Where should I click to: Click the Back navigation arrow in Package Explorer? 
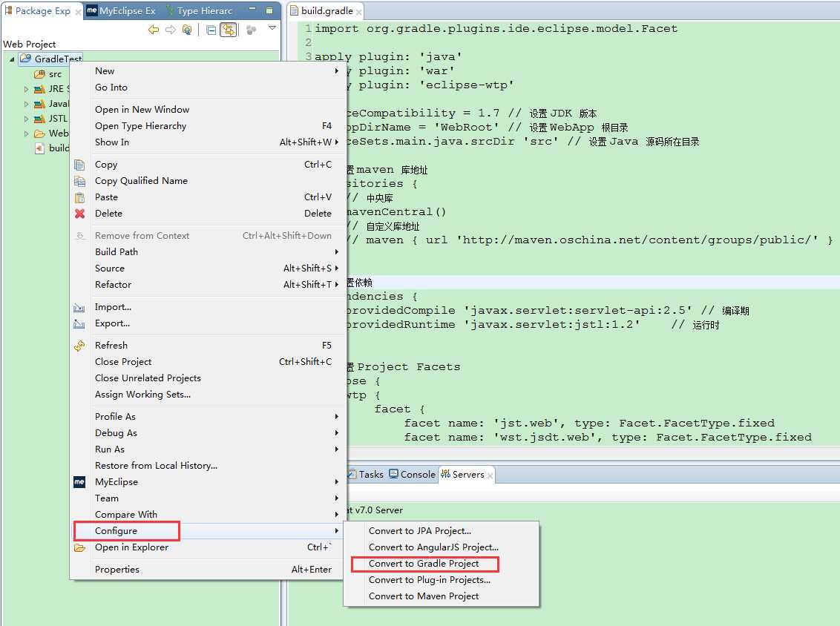coord(154,30)
